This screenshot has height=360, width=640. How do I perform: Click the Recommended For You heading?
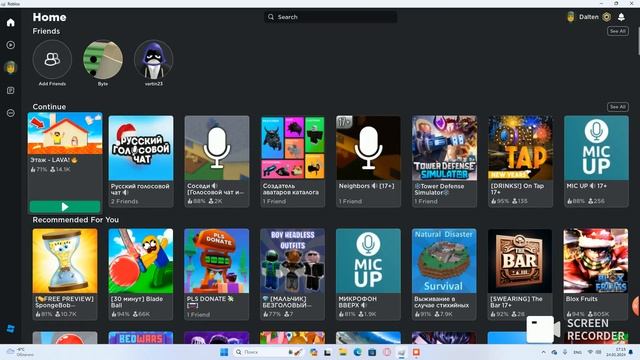76,220
